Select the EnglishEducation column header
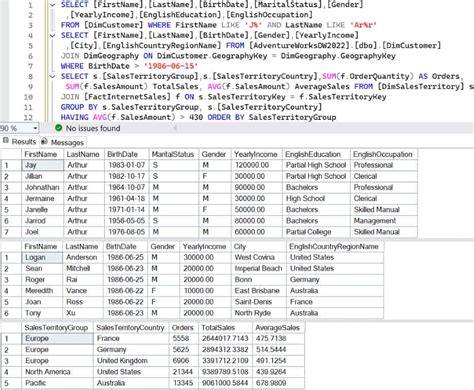The image size is (474, 390). coord(316,154)
